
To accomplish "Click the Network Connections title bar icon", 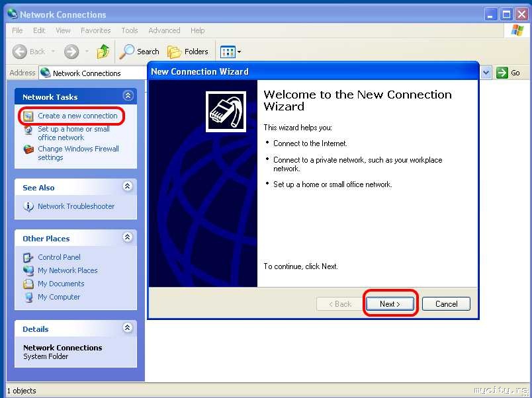I will tap(13, 14).
